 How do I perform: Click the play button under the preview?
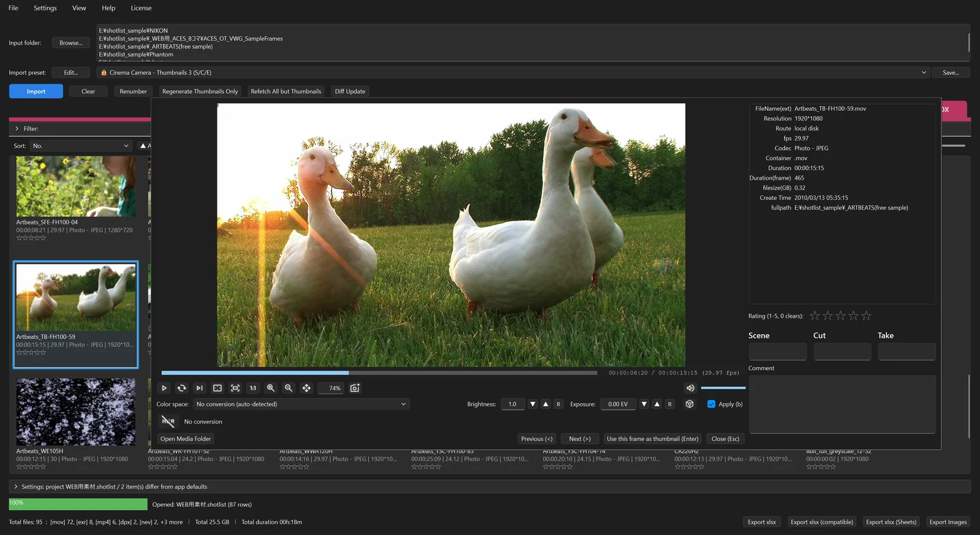164,388
